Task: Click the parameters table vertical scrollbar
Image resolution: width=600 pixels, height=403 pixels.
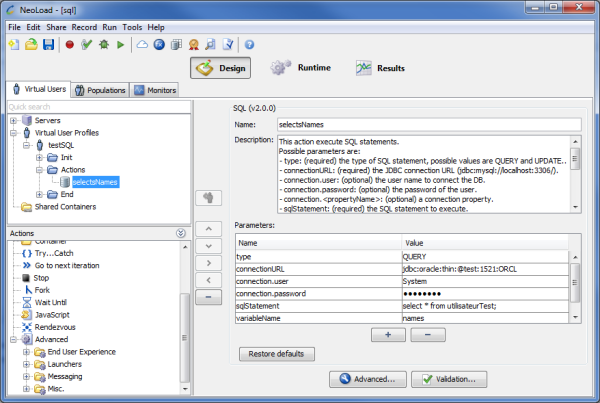Action: [576, 285]
